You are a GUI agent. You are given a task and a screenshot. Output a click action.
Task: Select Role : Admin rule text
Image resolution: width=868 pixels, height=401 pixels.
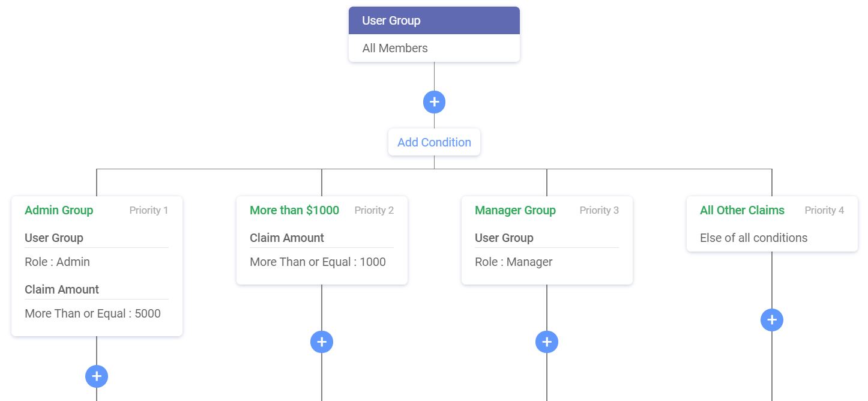coord(57,262)
